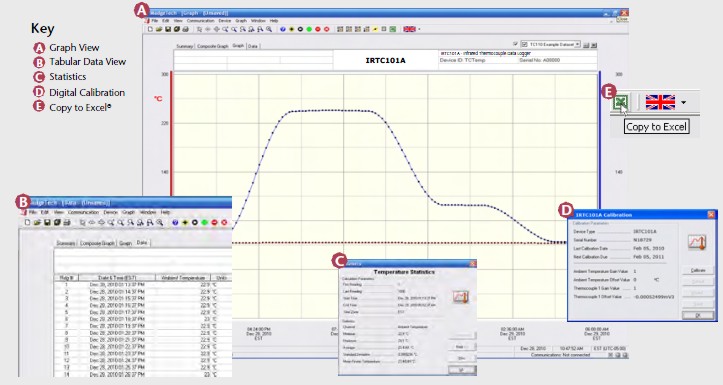
Task: Click Save disk icon in Data window toolbar
Action: 47,222
